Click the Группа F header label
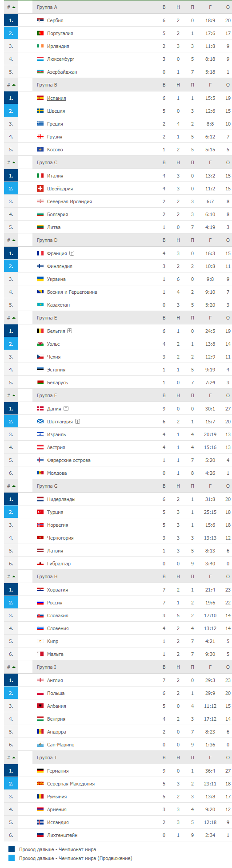This screenshot has height=868, width=232. click(47, 395)
